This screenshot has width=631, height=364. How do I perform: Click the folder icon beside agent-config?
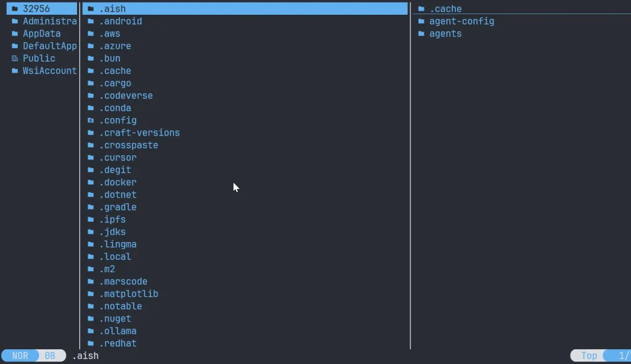(x=421, y=22)
